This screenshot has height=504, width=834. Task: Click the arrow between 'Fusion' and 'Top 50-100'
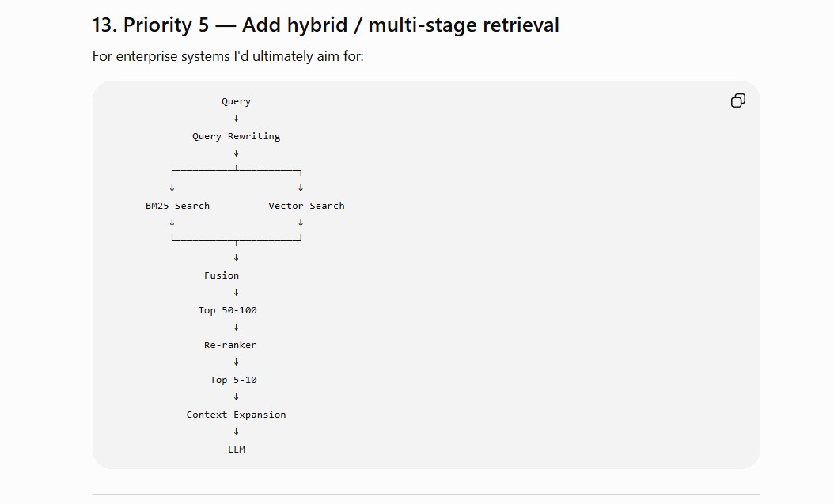point(236,293)
